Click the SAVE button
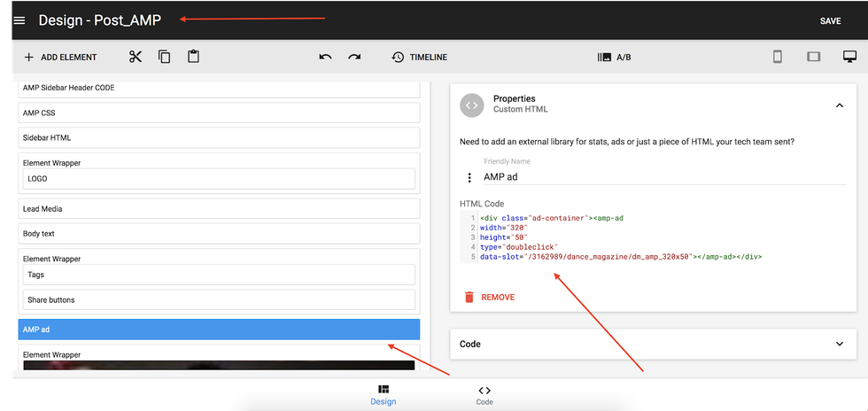868x411 pixels. (x=830, y=21)
